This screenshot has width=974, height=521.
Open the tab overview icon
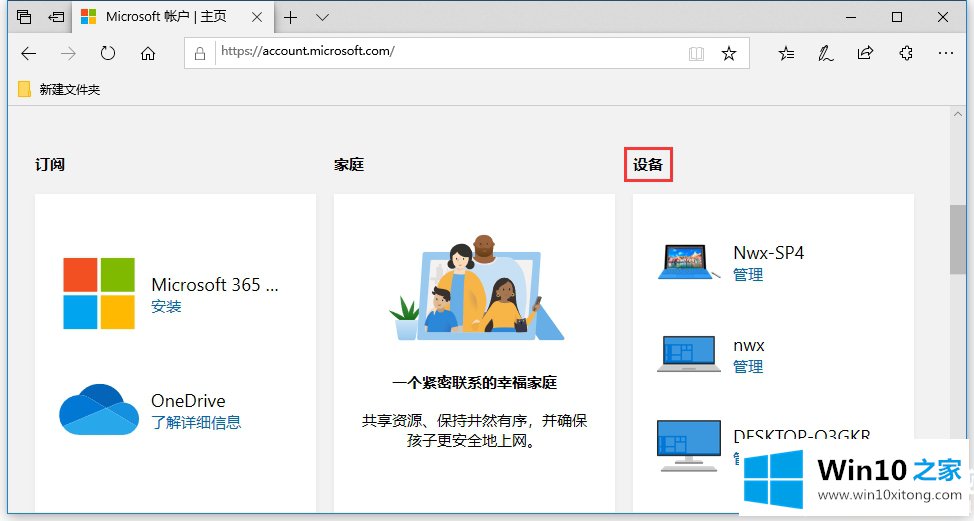click(x=24, y=17)
